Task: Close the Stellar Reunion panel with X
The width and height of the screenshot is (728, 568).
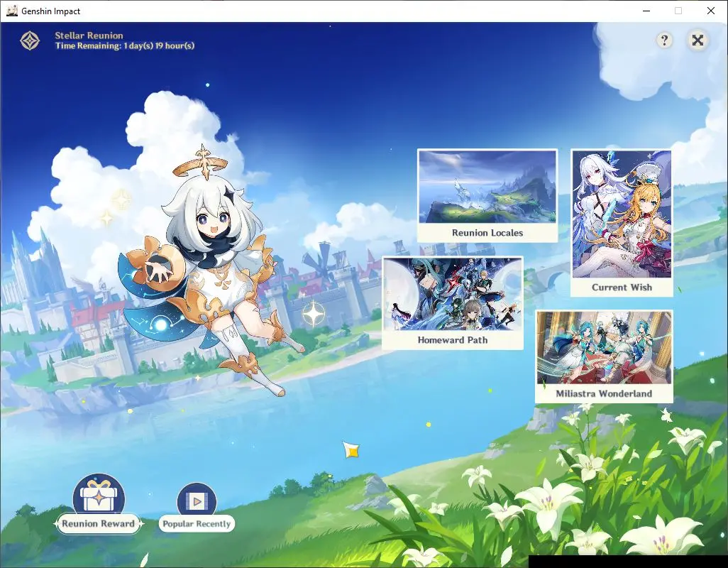Action: tap(697, 40)
